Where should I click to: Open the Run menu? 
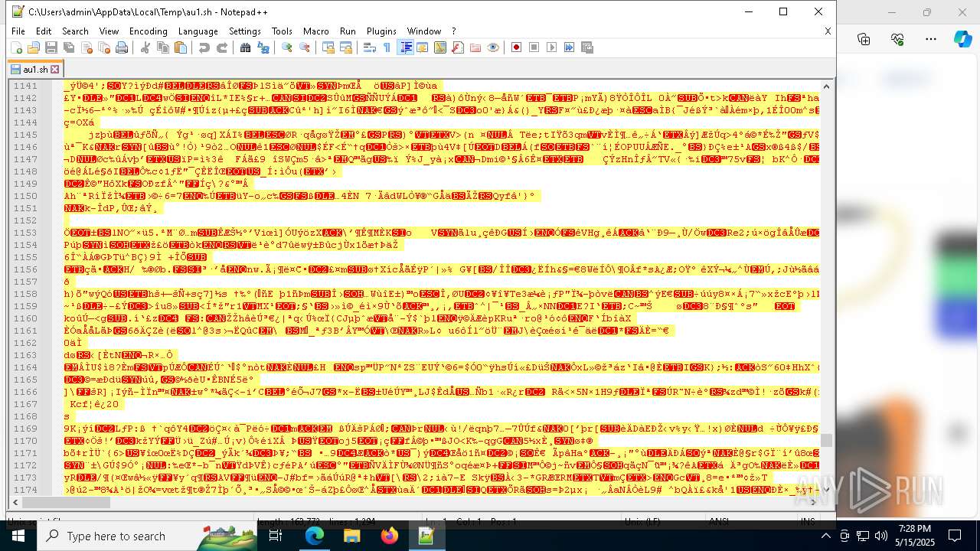348,31
